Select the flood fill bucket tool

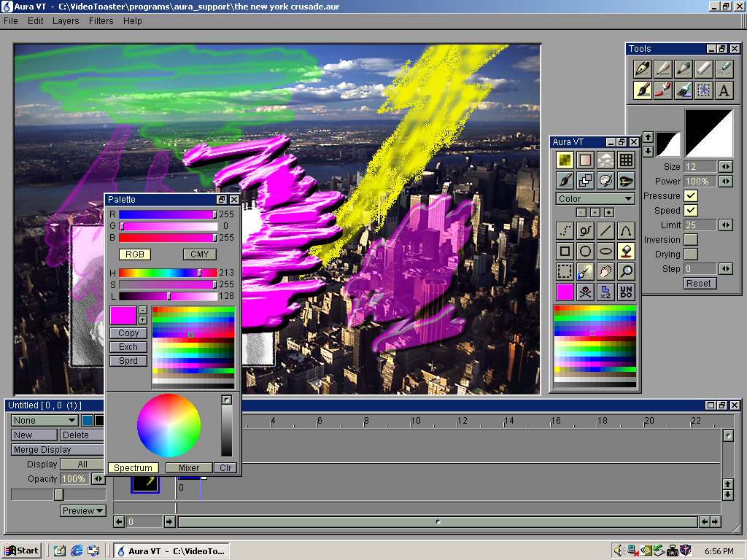click(626, 251)
